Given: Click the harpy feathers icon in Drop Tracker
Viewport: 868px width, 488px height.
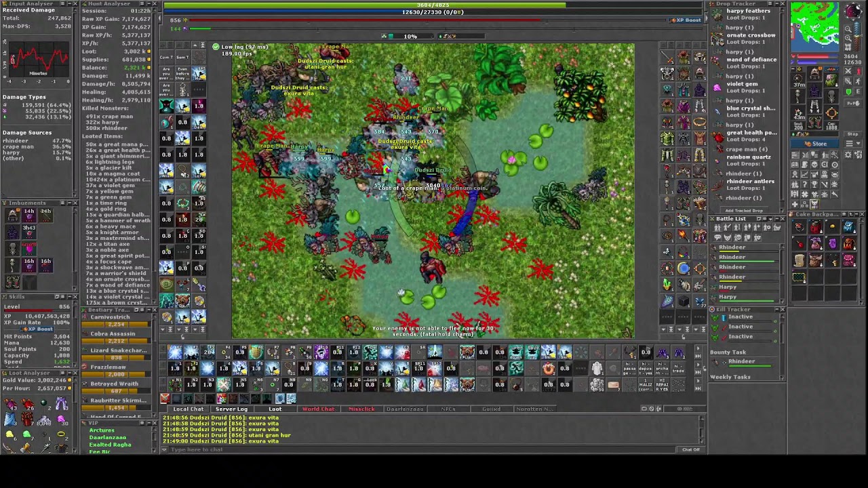Looking at the screenshot, I should (717, 14).
